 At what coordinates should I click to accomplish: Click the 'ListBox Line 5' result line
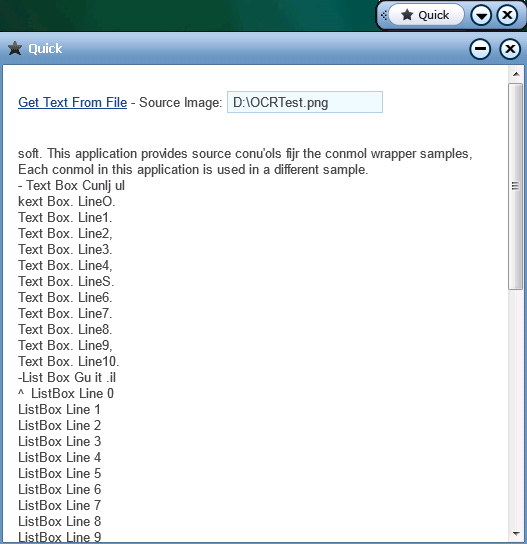[x=60, y=474]
